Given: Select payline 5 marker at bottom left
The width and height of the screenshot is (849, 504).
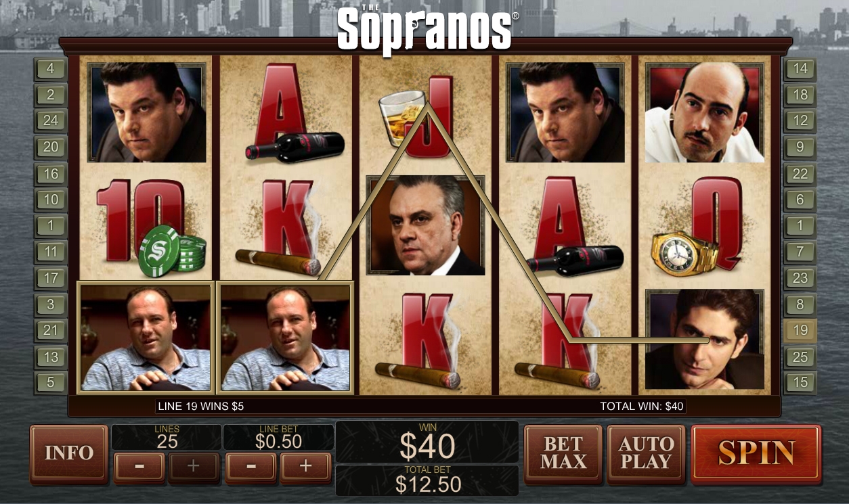Looking at the screenshot, I should [51, 383].
